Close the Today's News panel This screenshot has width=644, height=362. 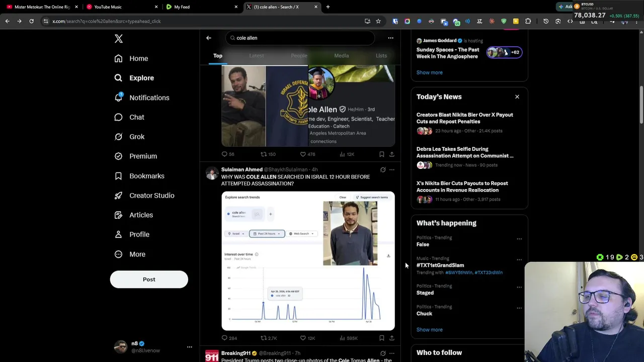coord(517,97)
